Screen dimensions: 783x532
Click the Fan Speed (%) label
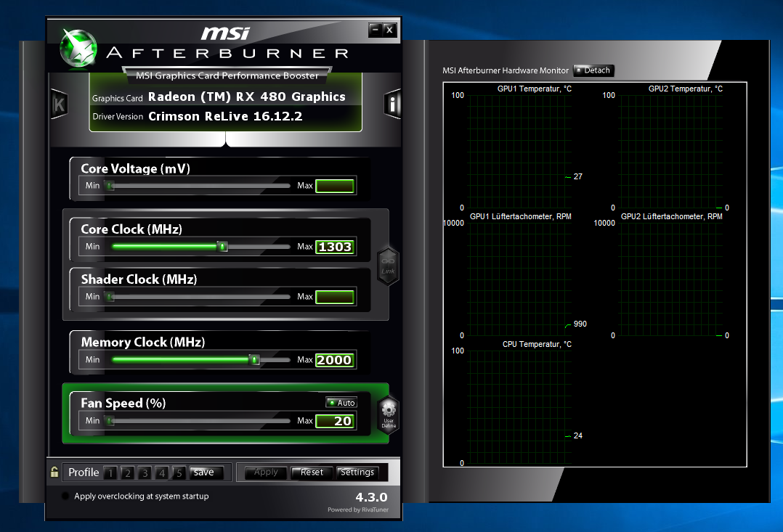pyautogui.click(x=123, y=403)
